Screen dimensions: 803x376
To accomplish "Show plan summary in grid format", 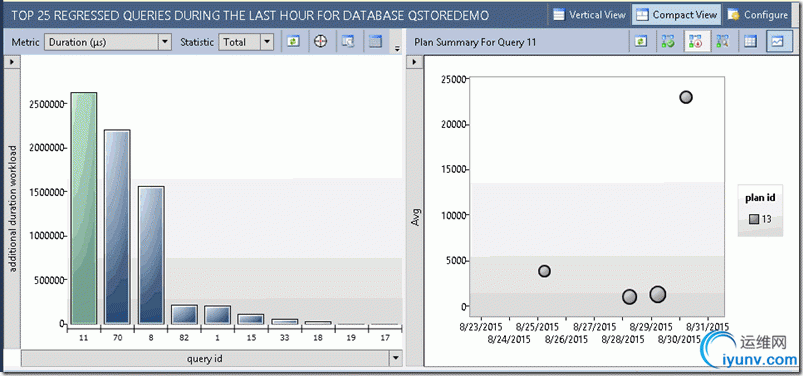I will (x=751, y=41).
